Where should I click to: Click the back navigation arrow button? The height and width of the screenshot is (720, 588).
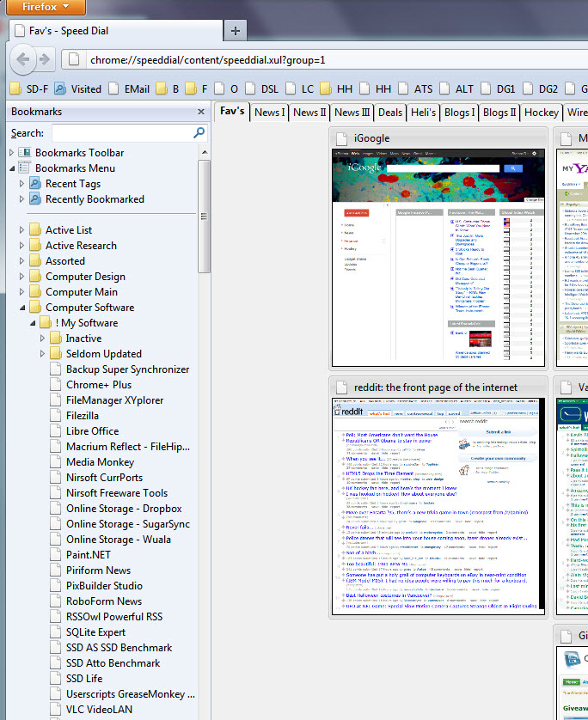click(x=23, y=59)
